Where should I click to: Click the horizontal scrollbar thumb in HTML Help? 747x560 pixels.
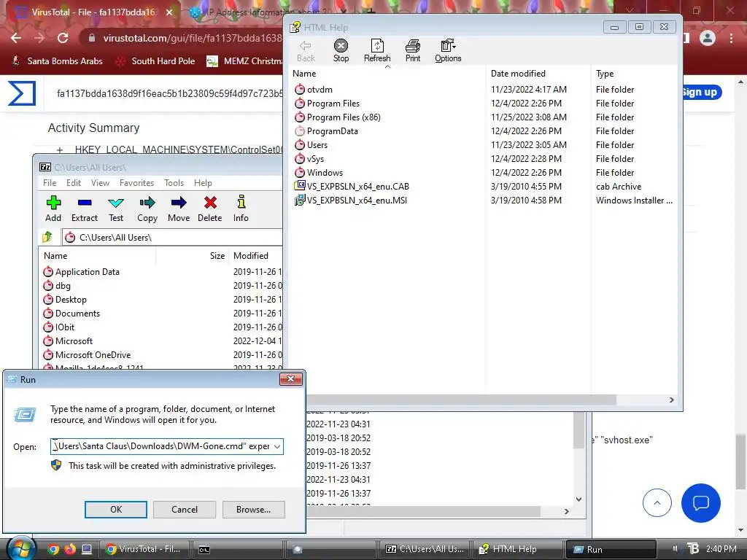point(461,400)
